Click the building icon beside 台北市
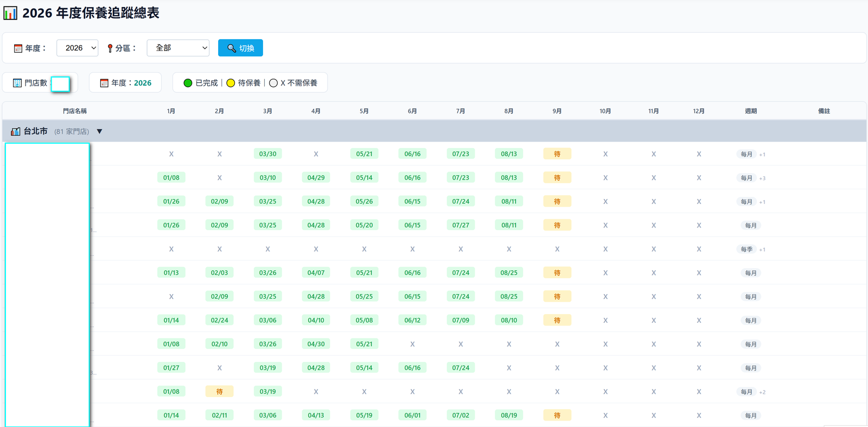Viewport: 868px width, 427px height. click(16, 131)
